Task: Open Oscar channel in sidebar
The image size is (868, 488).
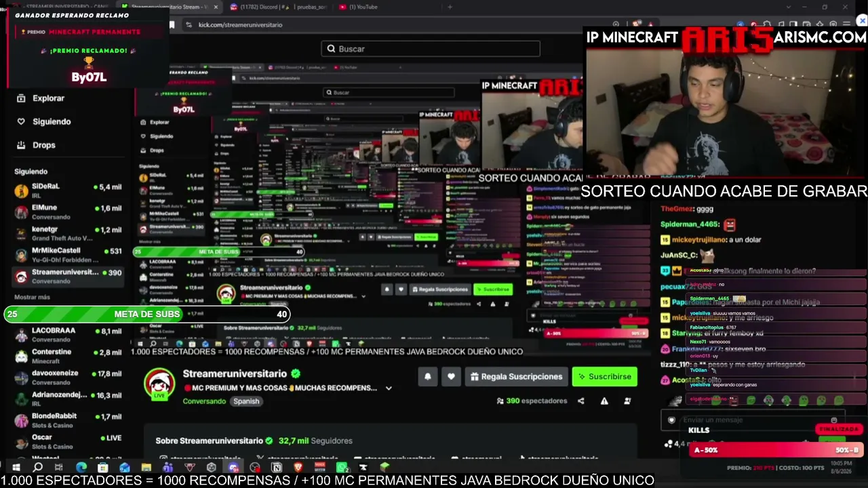Action: click(x=68, y=442)
